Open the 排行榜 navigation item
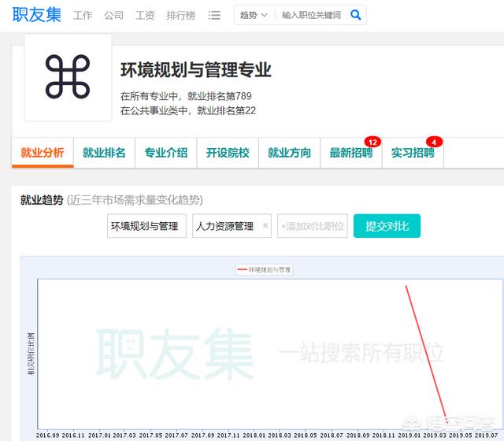The height and width of the screenshot is (441, 504). 181,15
